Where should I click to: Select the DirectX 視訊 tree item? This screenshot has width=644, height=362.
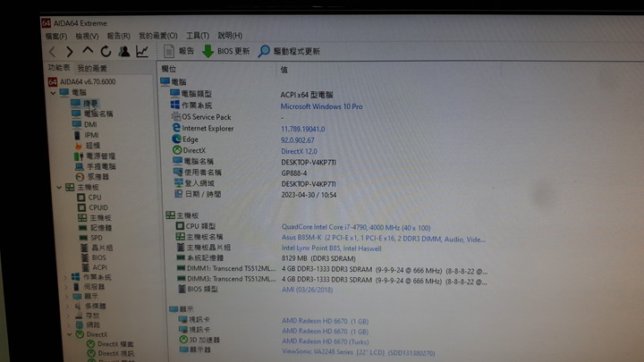(111, 353)
